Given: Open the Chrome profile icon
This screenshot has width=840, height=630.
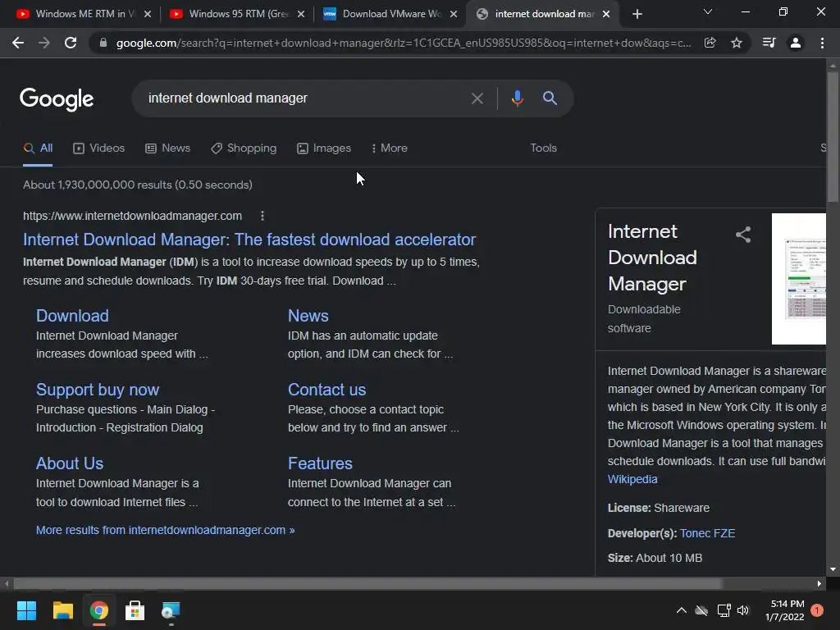Looking at the screenshot, I should click(796, 43).
